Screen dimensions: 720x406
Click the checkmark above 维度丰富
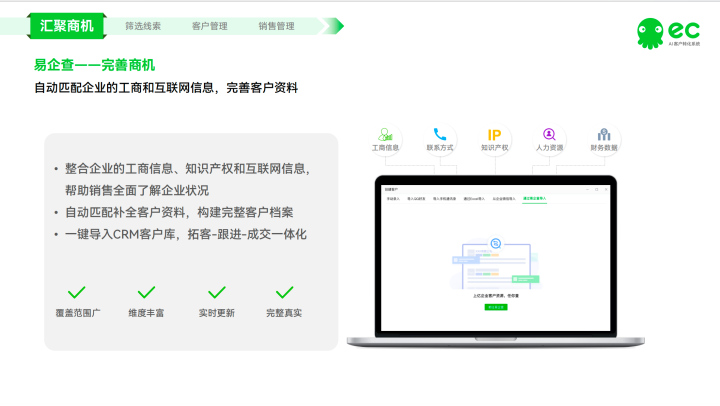coord(146,293)
